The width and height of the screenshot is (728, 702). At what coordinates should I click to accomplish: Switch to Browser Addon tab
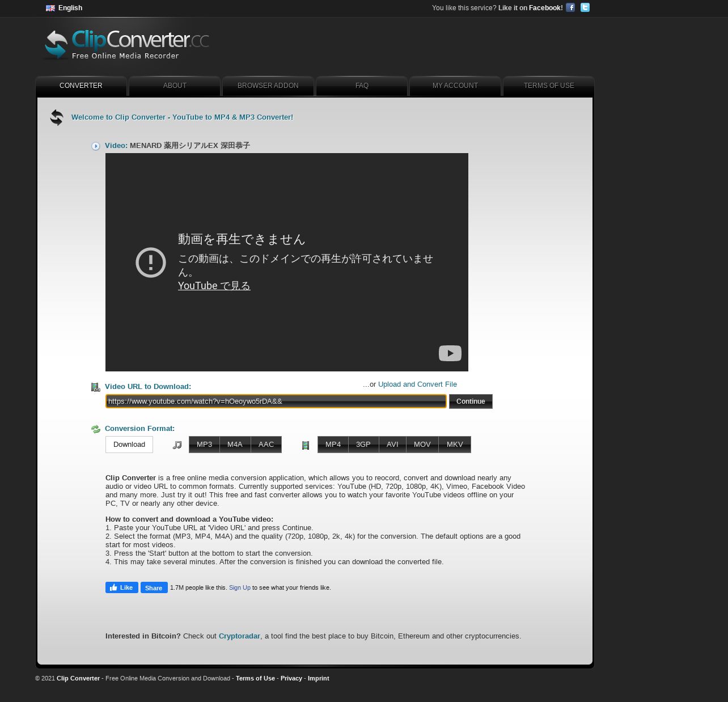point(268,86)
